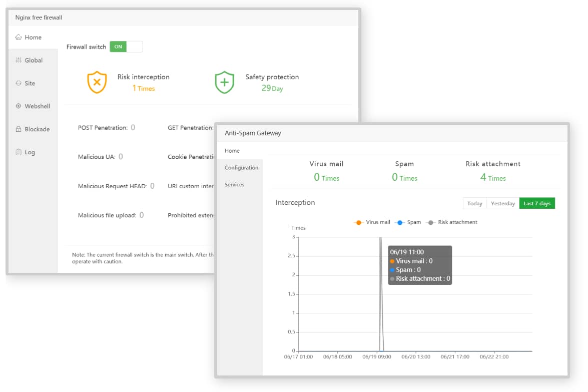The height and width of the screenshot is (392, 588).
Task: Switch interception range to Yesterday
Action: (503, 203)
